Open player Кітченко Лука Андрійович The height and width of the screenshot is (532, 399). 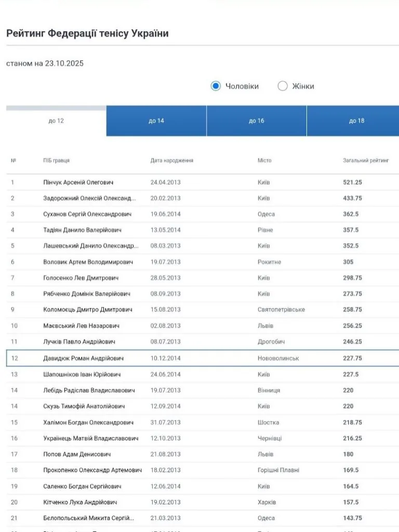[80, 502]
